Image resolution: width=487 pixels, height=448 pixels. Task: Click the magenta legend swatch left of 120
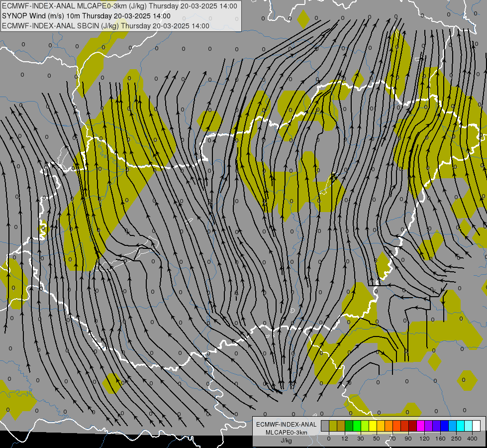[x=420, y=426]
